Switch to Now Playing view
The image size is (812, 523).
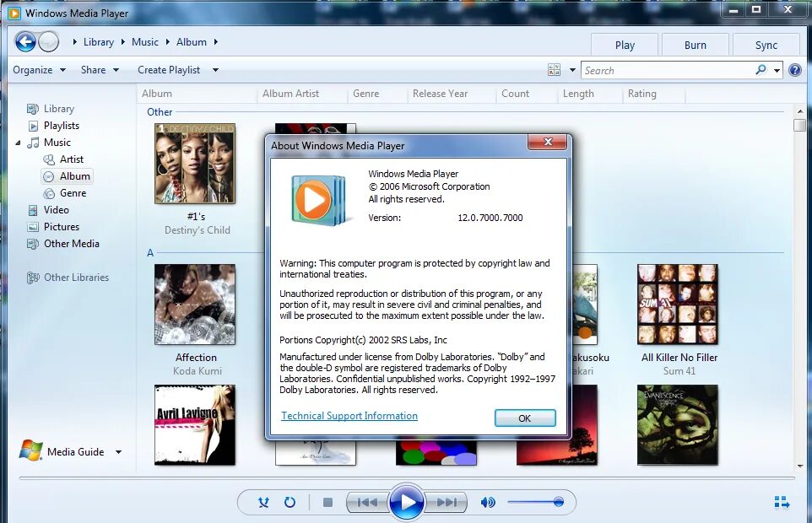(781, 501)
